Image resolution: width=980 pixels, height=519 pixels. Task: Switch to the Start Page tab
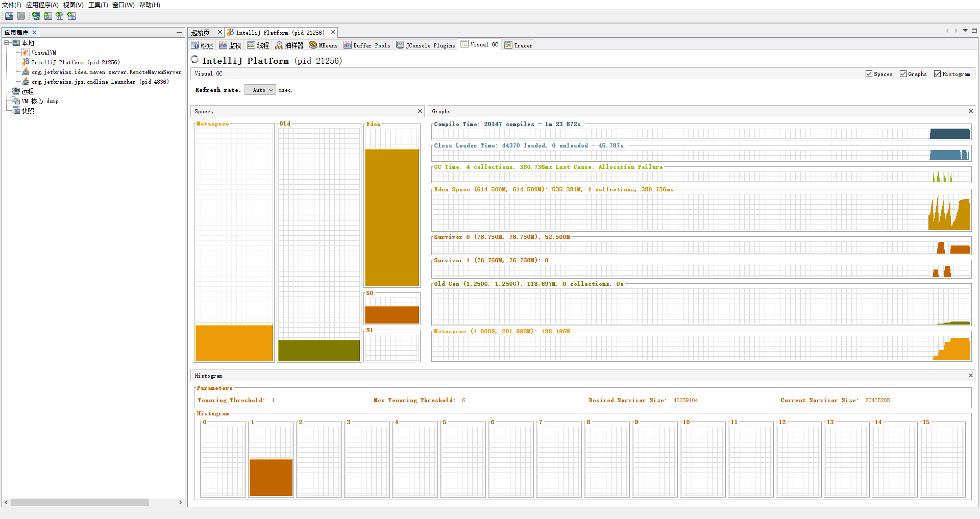point(201,33)
